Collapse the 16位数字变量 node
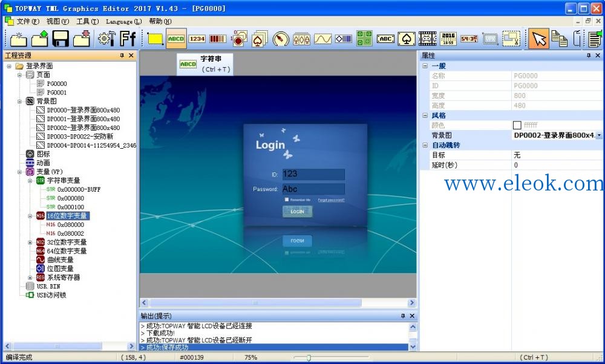This screenshot has height=364, width=605. click(x=30, y=216)
